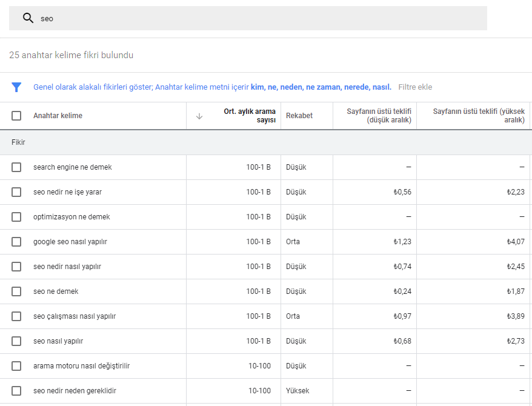The height and width of the screenshot is (406, 532).
Task: Click the search magnifier icon
Action: [x=28, y=18]
